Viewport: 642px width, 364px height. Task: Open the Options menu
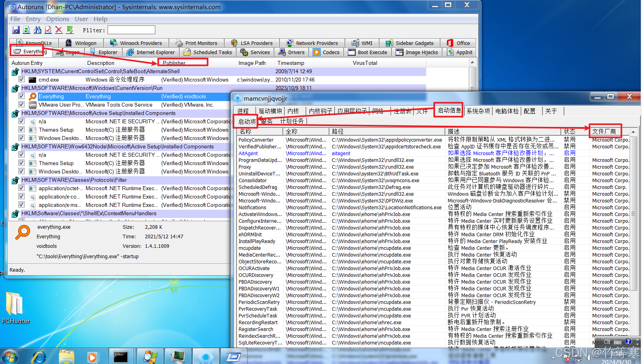(57, 19)
